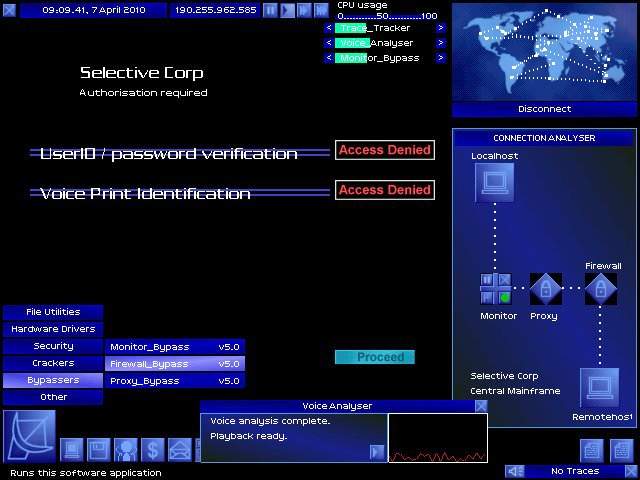Set game speed to fastest
The height and width of the screenshot is (480, 640).
[x=321, y=10]
